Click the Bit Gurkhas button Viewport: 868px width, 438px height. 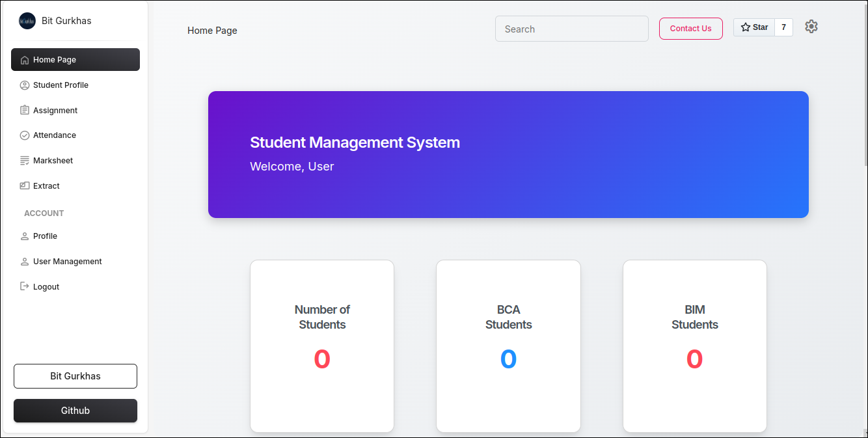(x=75, y=376)
